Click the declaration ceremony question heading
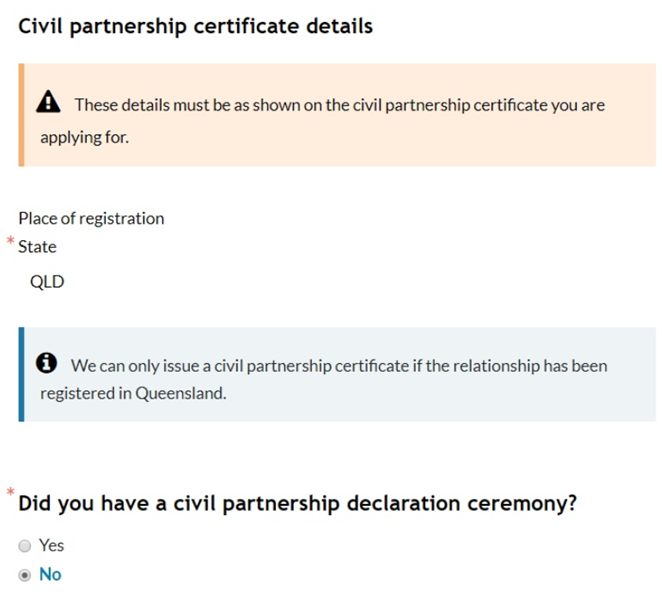The width and height of the screenshot is (662, 592). coord(298,503)
